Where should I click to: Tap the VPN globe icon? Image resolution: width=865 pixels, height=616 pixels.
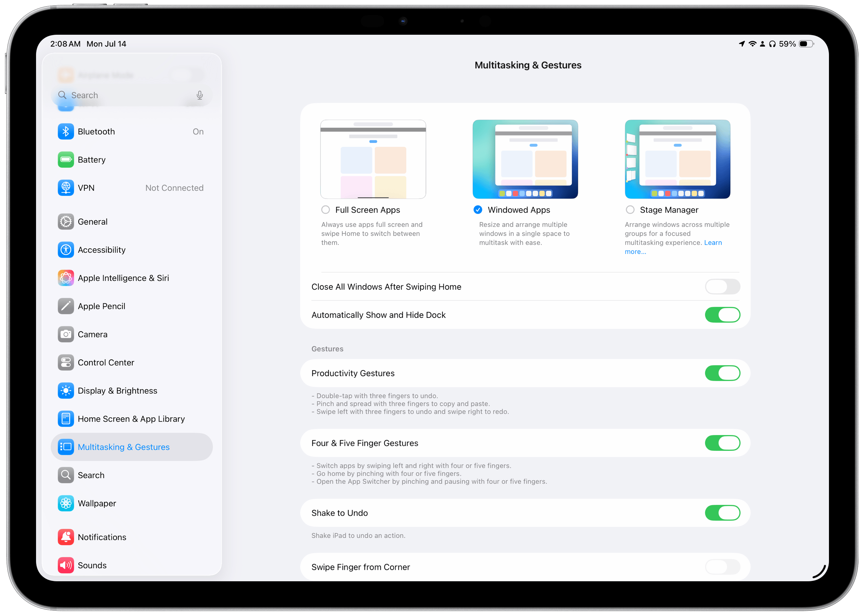66,188
